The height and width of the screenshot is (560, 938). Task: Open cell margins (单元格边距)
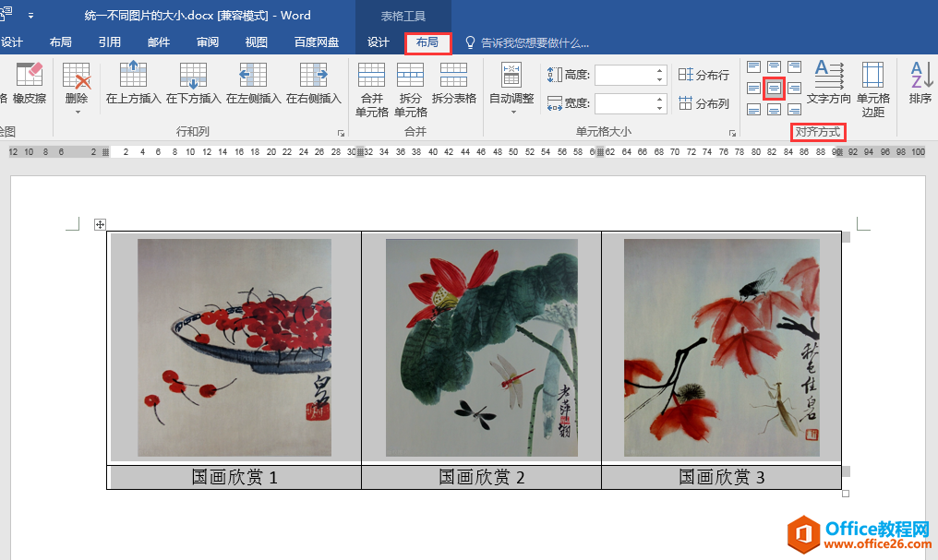pyautogui.click(x=872, y=89)
